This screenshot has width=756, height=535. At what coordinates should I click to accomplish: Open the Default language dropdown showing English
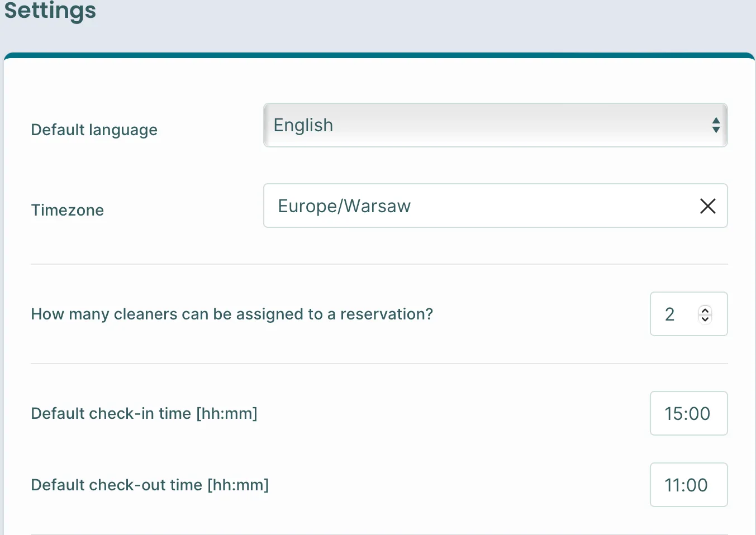495,125
